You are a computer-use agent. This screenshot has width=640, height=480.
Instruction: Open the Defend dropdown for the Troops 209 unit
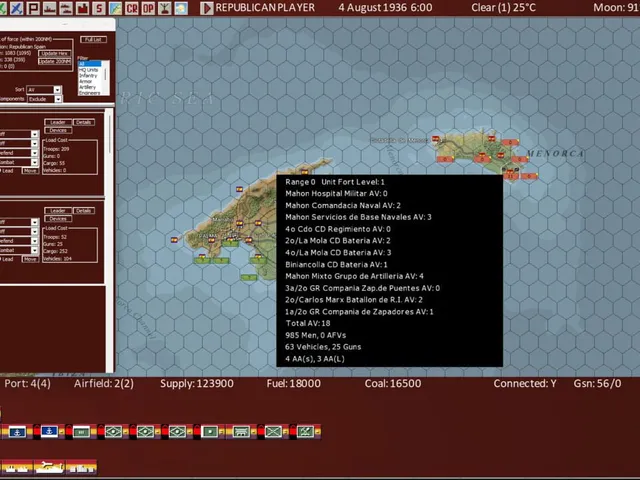pos(19,153)
